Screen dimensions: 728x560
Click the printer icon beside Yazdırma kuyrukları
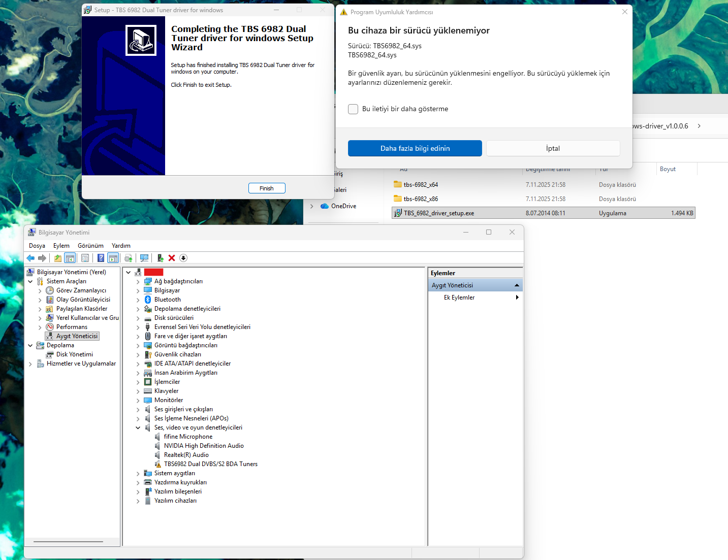click(x=148, y=482)
